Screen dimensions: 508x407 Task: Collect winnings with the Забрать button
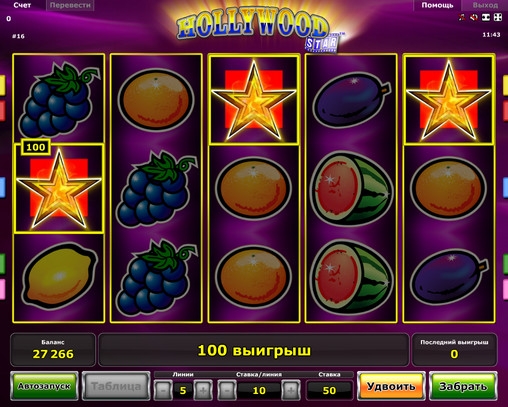pyautogui.click(x=463, y=386)
